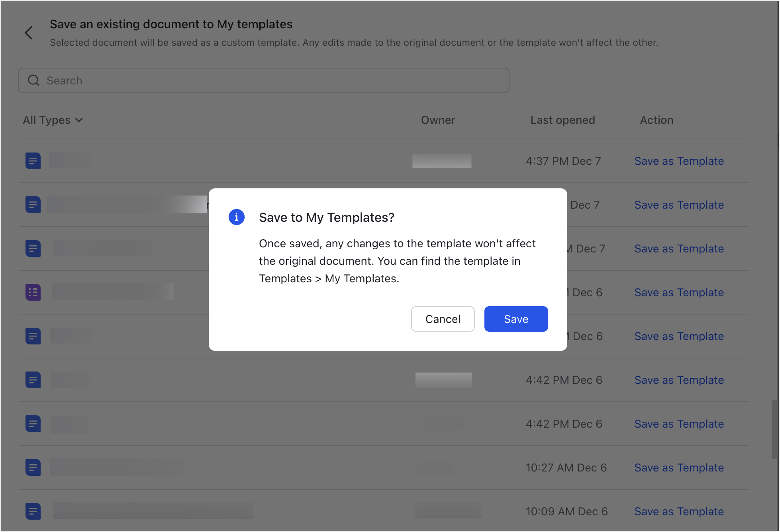Click the search magnifier icon

[x=34, y=80]
